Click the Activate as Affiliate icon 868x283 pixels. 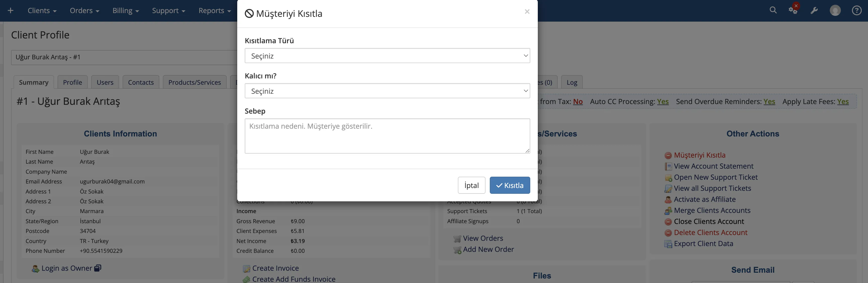[668, 200]
